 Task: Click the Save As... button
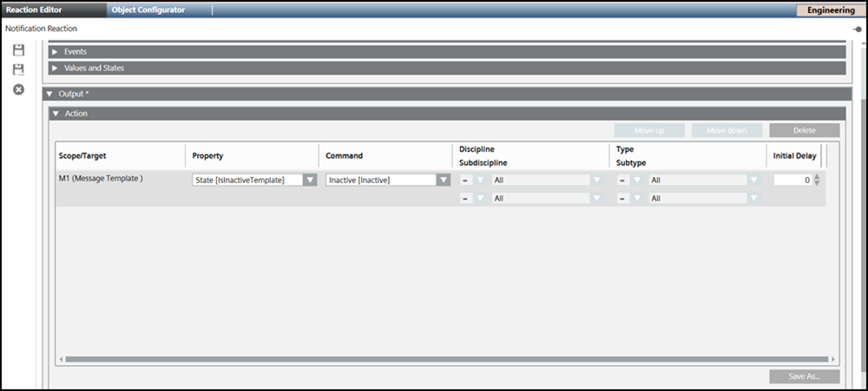(x=804, y=377)
